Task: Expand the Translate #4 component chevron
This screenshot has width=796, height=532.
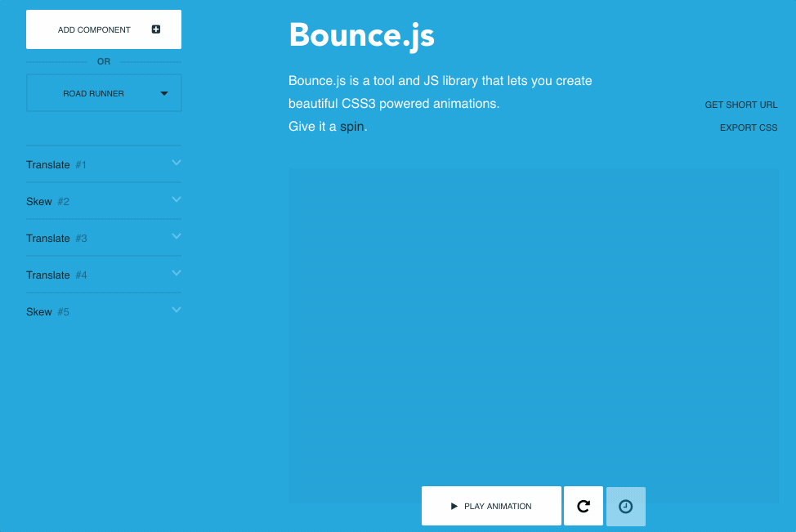Action: pyautogui.click(x=176, y=274)
